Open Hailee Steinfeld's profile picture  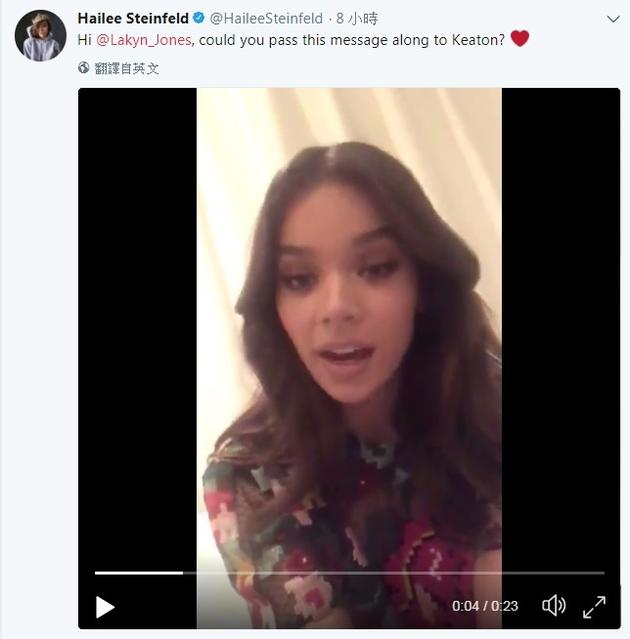coord(40,37)
